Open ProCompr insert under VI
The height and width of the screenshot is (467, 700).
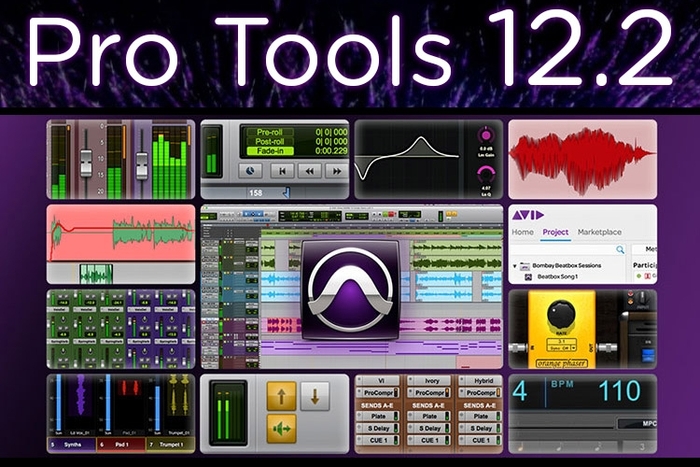click(379, 393)
